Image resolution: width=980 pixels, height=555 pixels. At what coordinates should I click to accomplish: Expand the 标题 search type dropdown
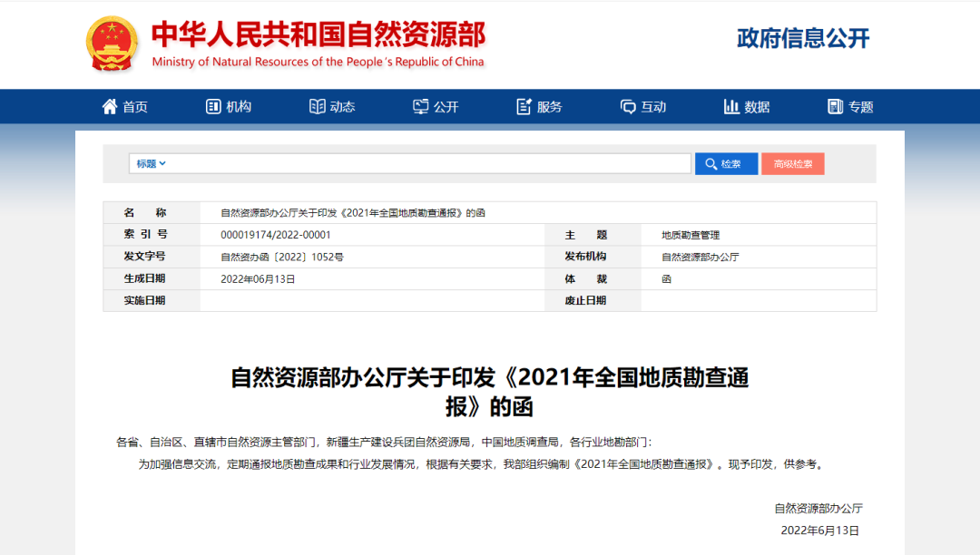(x=152, y=164)
